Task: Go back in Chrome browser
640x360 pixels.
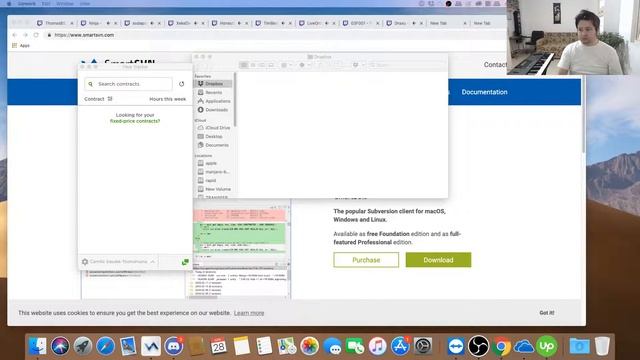Action: pos(15,35)
